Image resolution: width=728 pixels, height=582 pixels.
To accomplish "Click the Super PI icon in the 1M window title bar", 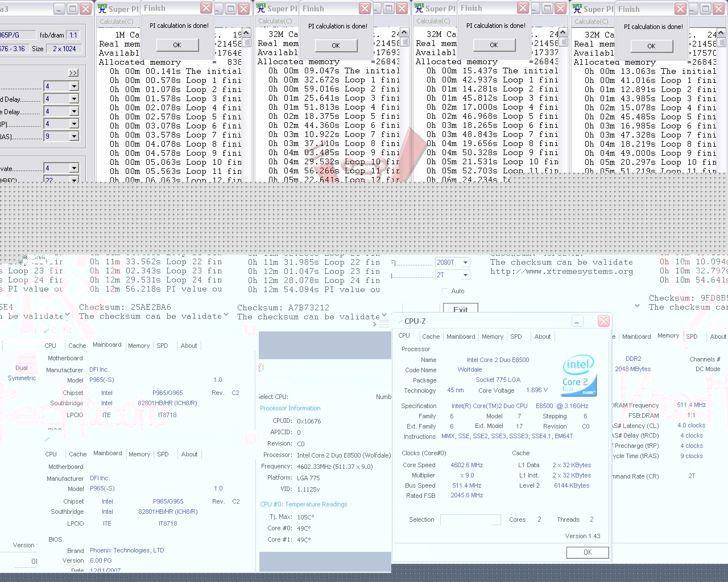I will [102, 8].
